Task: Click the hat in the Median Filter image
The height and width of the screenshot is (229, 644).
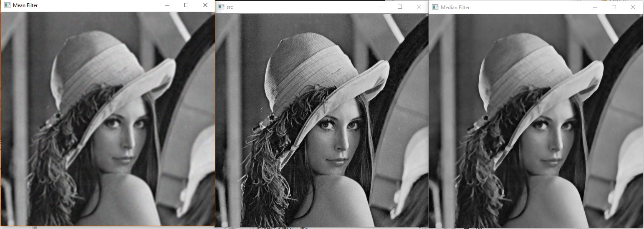Action: (x=518, y=67)
